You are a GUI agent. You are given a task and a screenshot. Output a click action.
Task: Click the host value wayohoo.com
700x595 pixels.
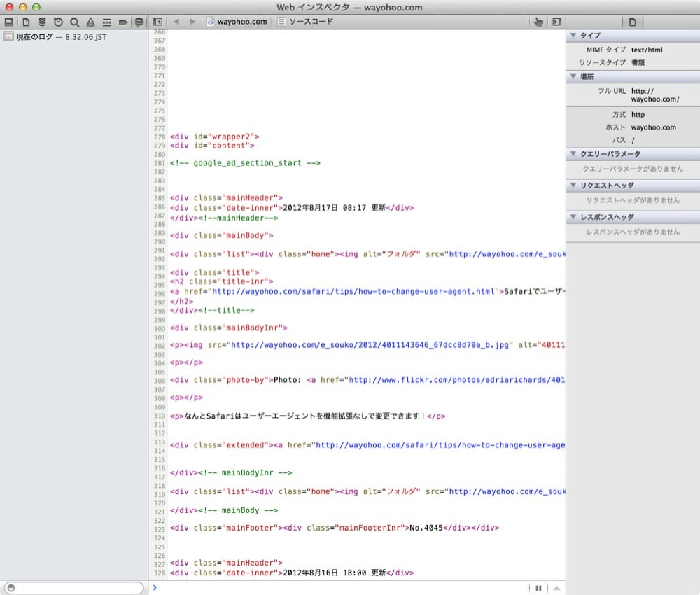[654, 127]
